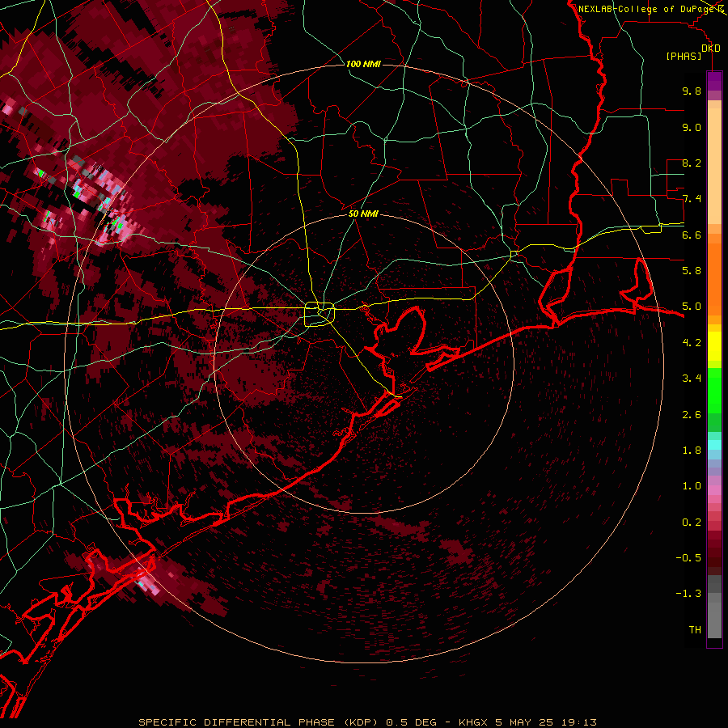Click the yellow Houston loop highway at radar center
This screenshot has height=728, width=728.
pos(320,314)
